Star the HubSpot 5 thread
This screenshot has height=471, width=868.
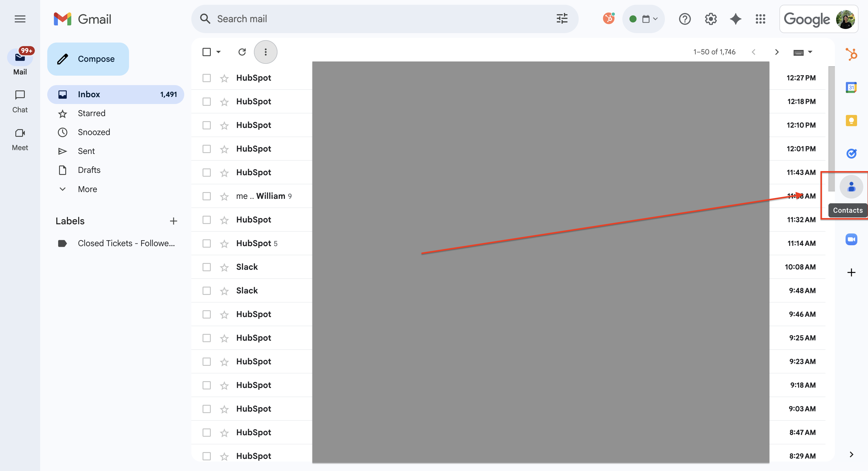pos(224,243)
